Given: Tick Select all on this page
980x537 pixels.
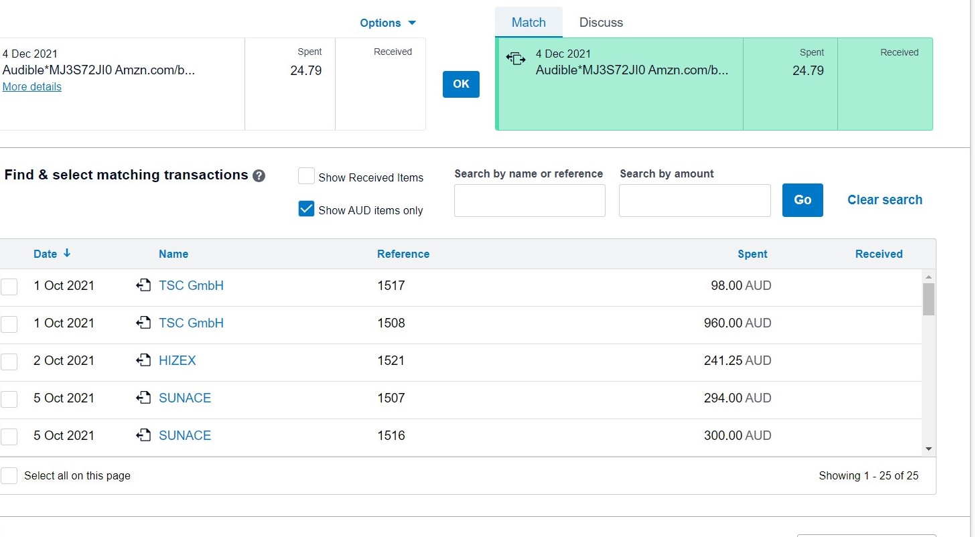Looking at the screenshot, I should (9, 476).
